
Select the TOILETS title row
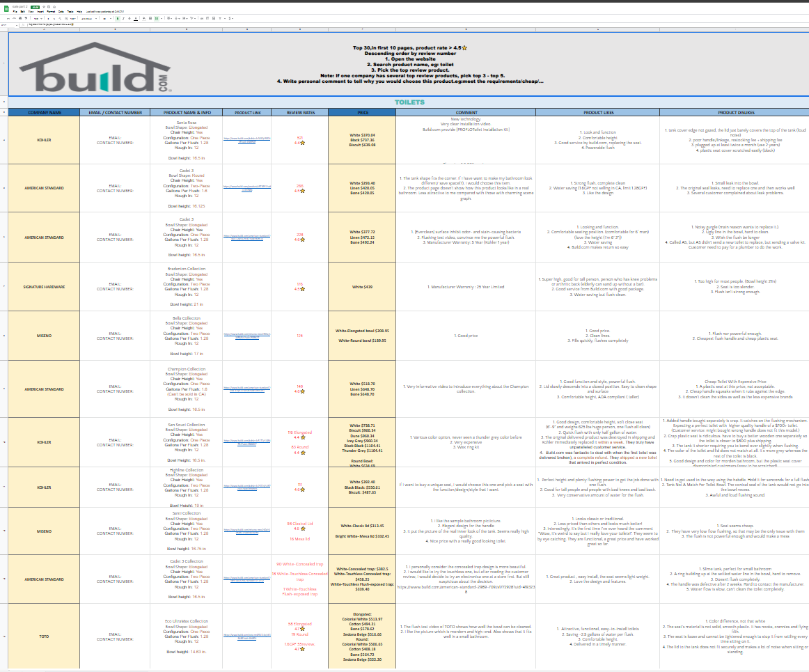[x=409, y=102]
